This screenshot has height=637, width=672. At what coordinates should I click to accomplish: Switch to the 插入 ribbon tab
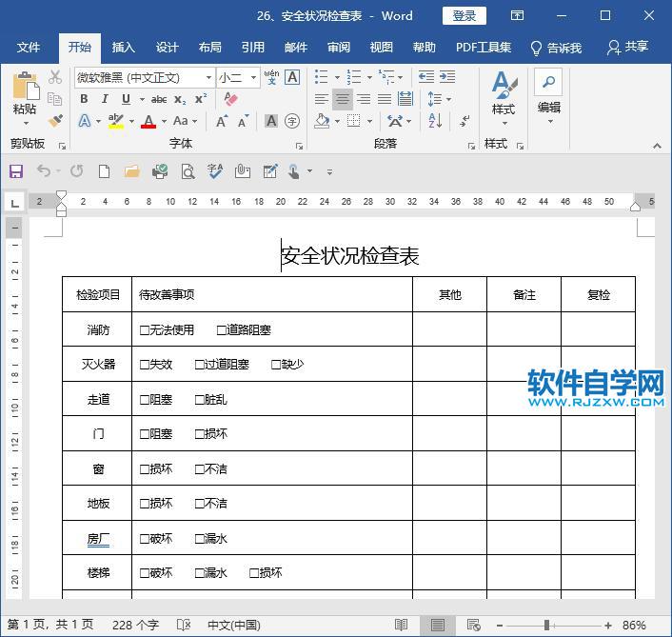tap(124, 48)
